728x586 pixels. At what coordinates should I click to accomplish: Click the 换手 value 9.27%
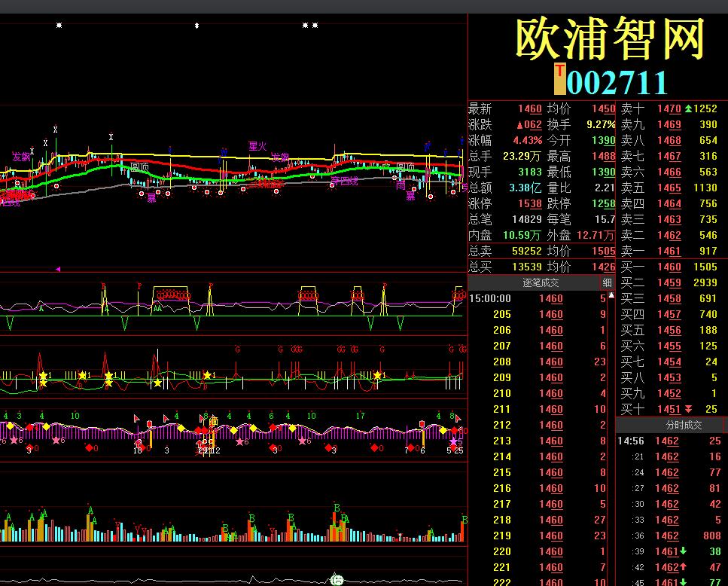click(x=601, y=124)
